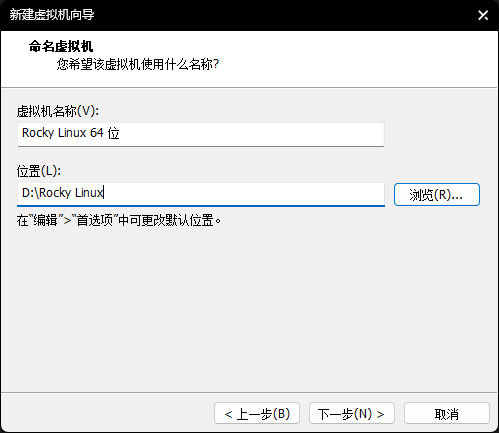Click the 位置(L): label
499x433 pixels.
pyautogui.click(x=39, y=171)
